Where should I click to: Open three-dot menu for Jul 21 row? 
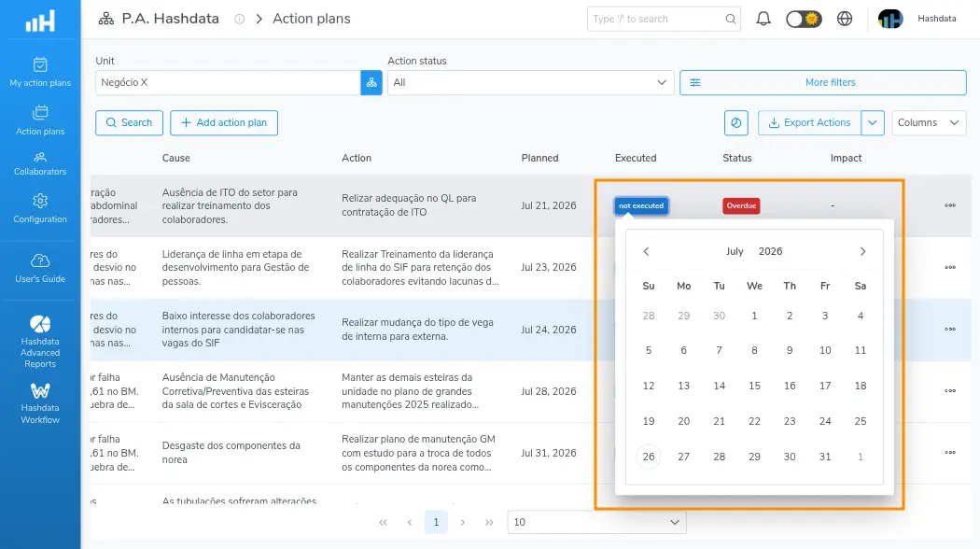point(950,205)
